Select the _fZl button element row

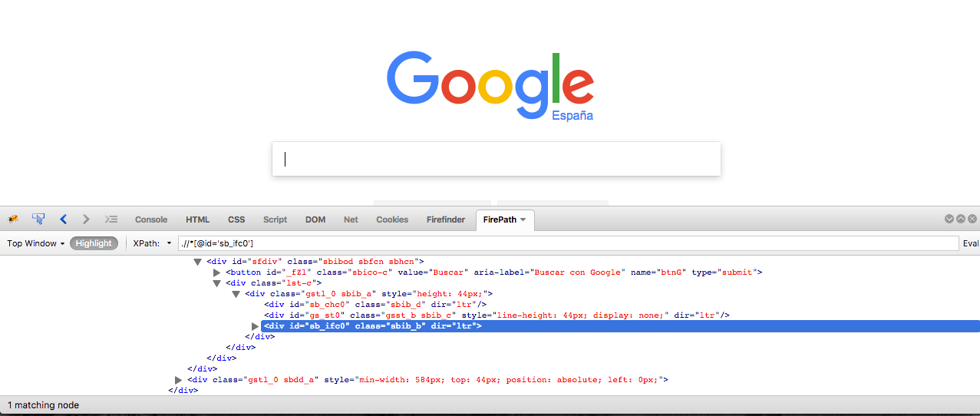pyautogui.click(x=493, y=272)
